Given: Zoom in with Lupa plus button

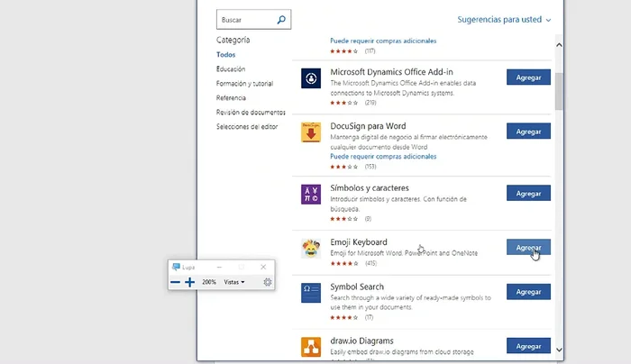Looking at the screenshot, I should click(x=190, y=282).
